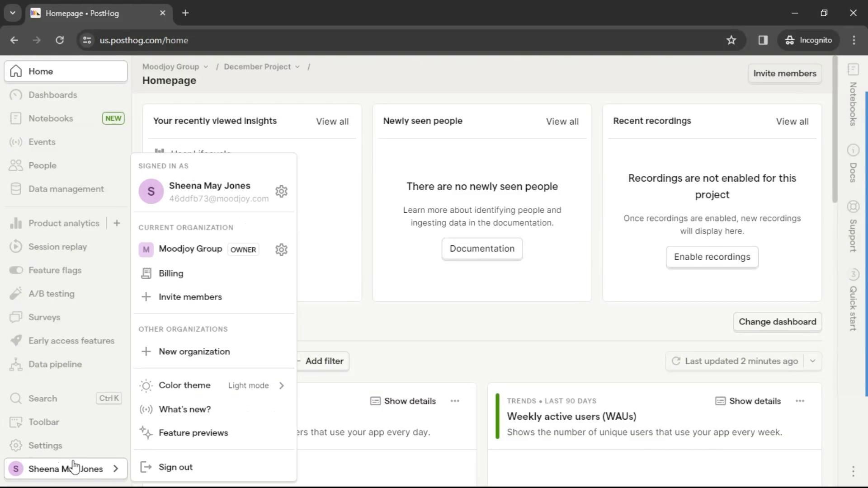The image size is (868, 488).
Task: Click the Search field in sidebar
Action: click(x=43, y=399)
